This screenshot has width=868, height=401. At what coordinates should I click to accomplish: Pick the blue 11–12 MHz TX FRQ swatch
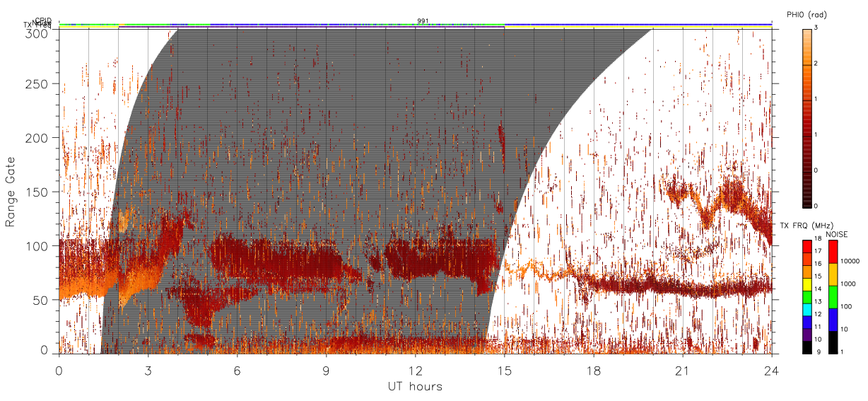click(807, 322)
